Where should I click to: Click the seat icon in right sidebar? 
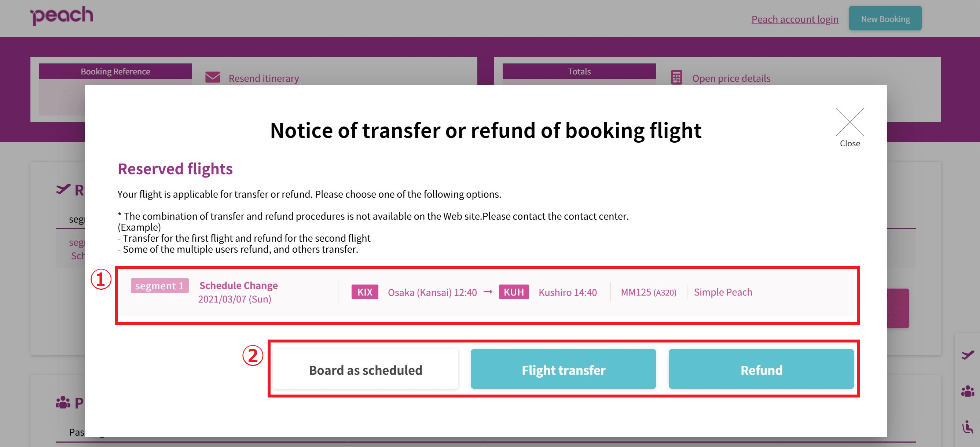968,426
